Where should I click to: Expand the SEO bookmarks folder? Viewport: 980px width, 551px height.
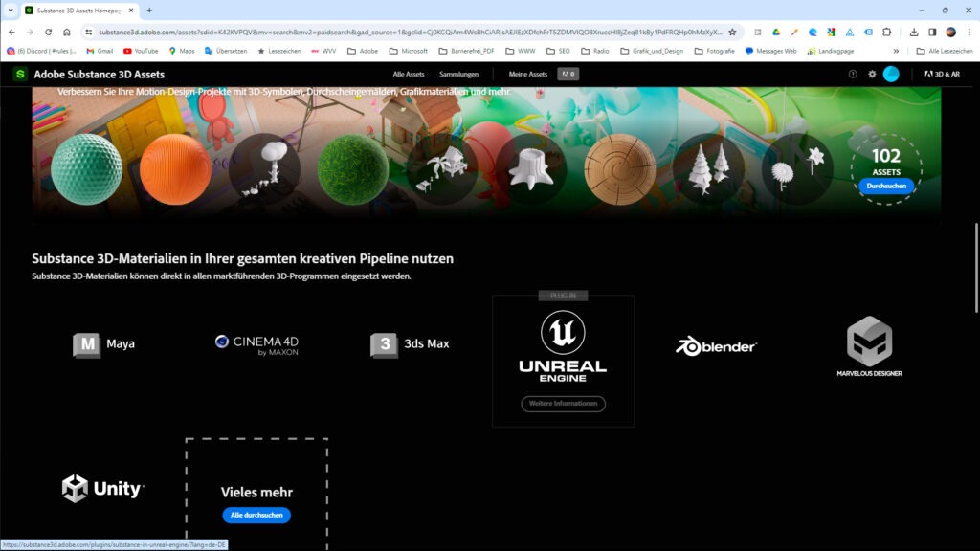[558, 52]
